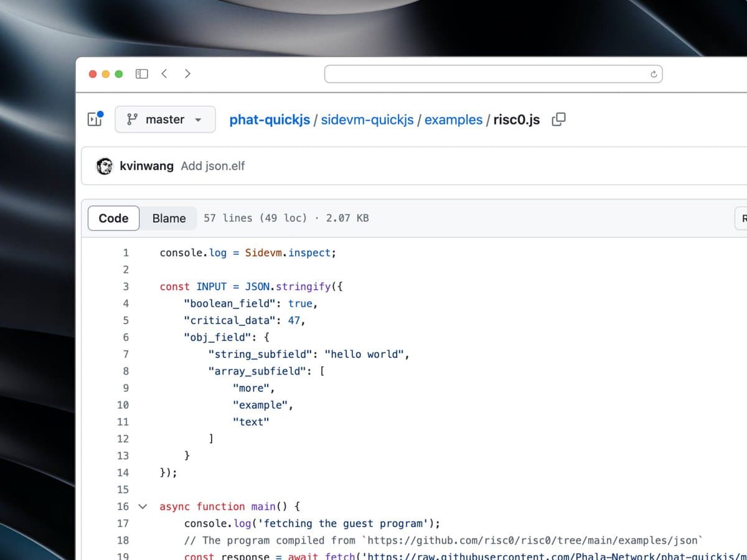Navigate to the sidevm-quickjs folder

coord(367,119)
